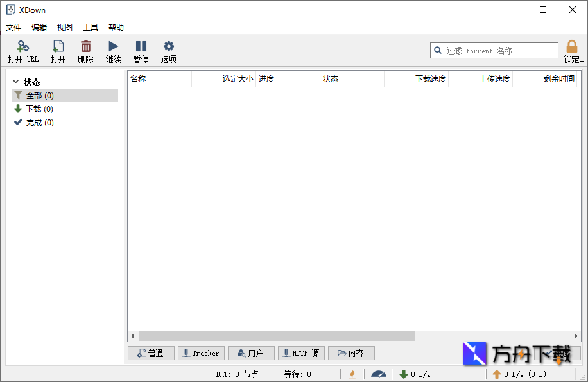The width and height of the screenshot is (588, 382).
Task: Open the 工具 menu
Action: point(90,27)
